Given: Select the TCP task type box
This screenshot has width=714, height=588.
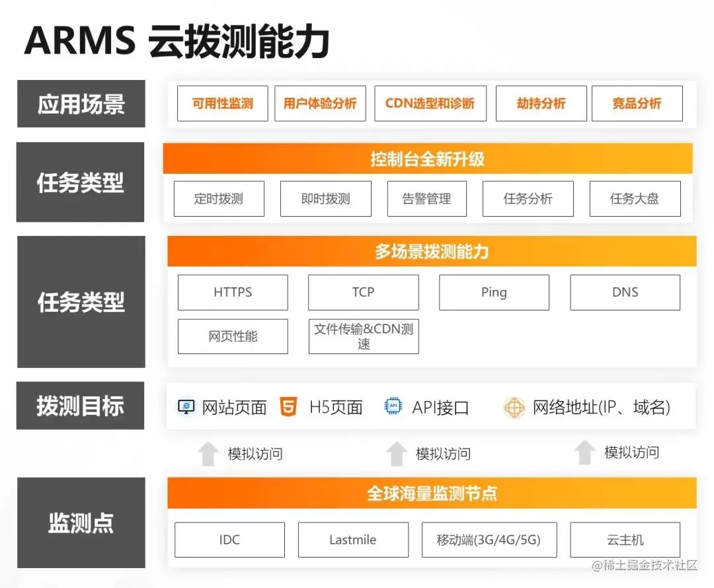Looking at the screenshot, I should tap(364, 292).
